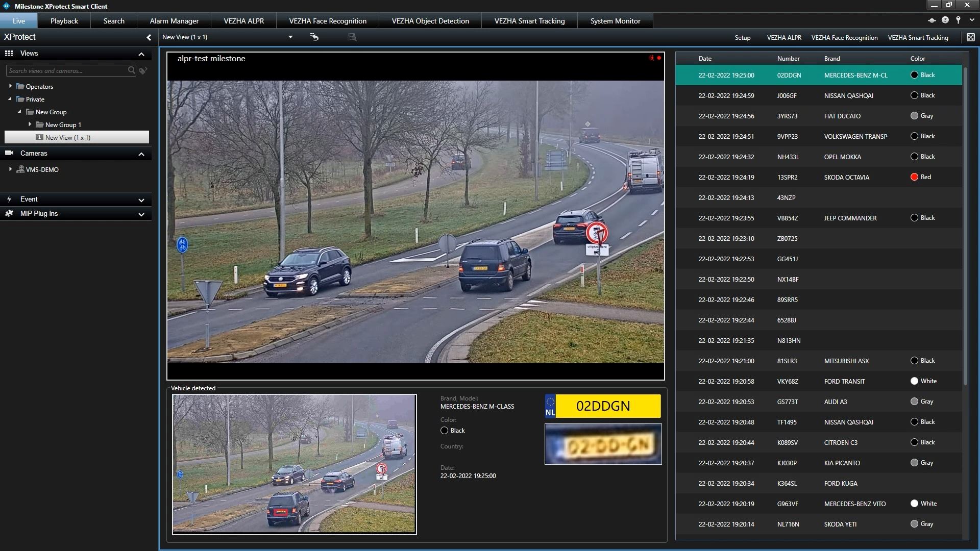Open the VEZHA ALPR main tab
Image resolution: width=980 pixels, height=551 pixels.
[x=244, y=21]
